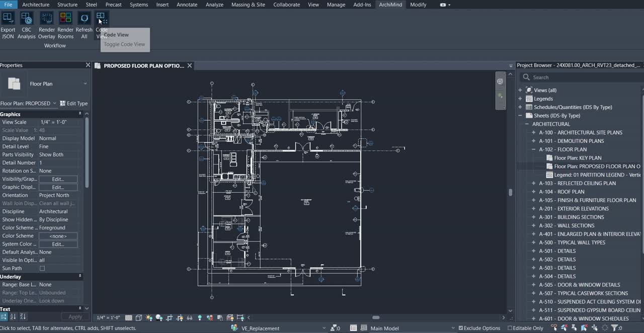The image size is (644, 333).
Task: Switch to the Annotate ribbon tab
Action: (187, 5)
